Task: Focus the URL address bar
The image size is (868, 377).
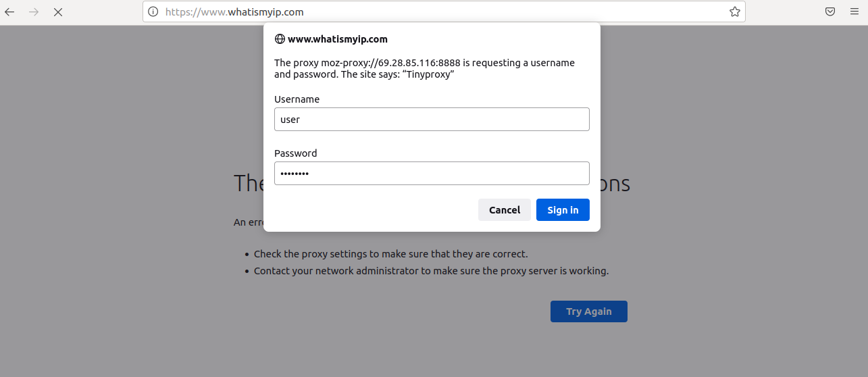Action: pyautogui.click(x=439, y=11)
